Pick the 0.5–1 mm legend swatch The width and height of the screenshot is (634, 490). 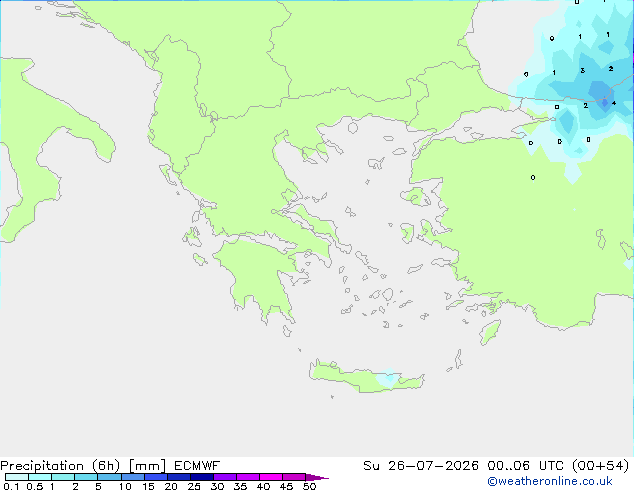[40, 477]
